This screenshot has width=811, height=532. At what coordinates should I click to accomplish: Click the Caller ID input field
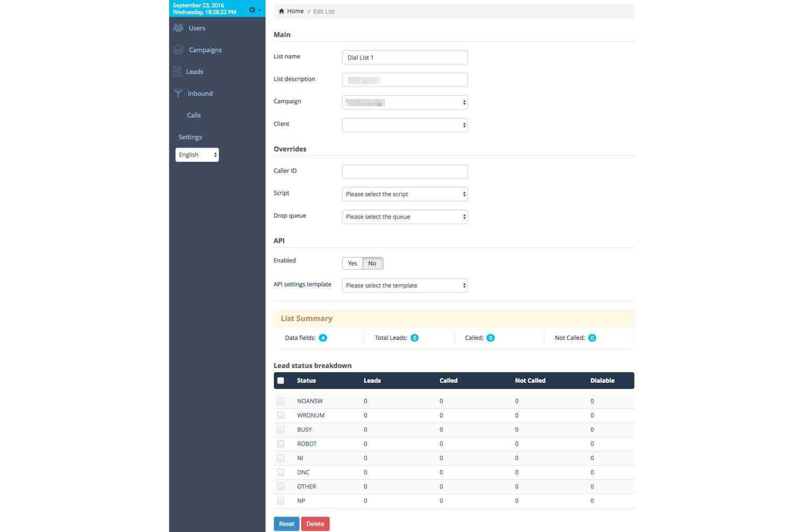click(404, 171)
